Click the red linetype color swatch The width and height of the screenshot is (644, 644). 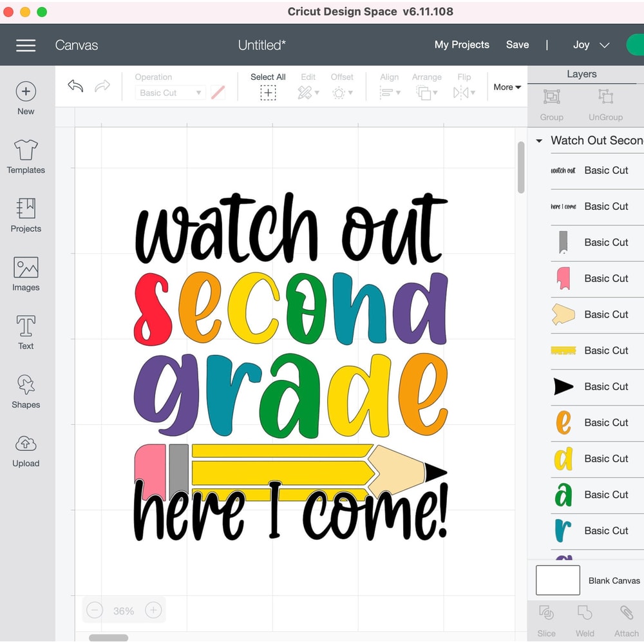pyautogui.click(x=218, y=93)
